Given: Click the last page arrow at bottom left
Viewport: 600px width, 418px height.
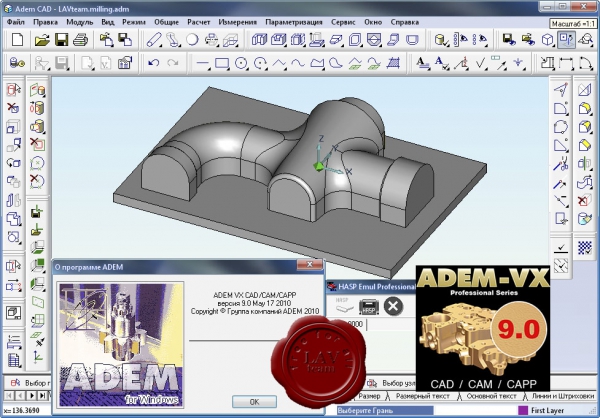Looking at the screenshot, I should pyautogui.click(x=42, y=395).
